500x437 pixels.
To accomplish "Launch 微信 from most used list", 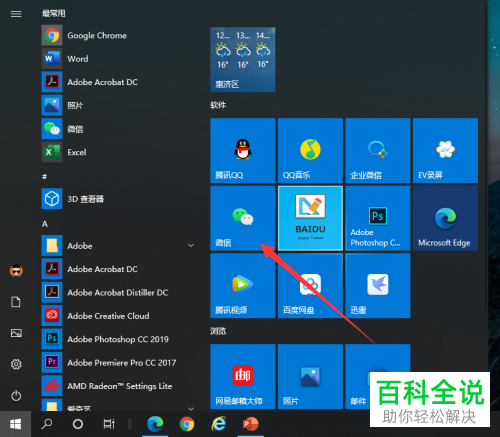I will (x=118, y=129).
